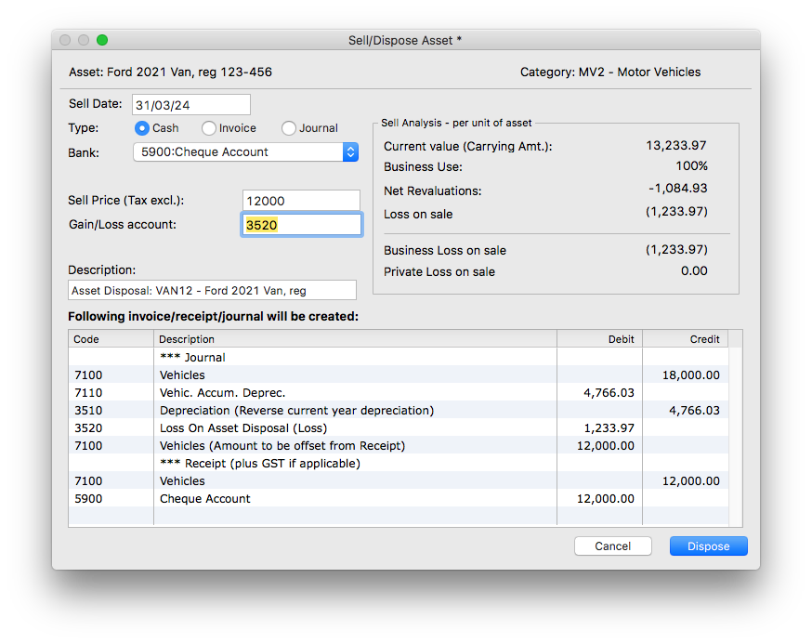Click the Description column header
The height and width of the screenshot is (644, 812).
[355, 339]
